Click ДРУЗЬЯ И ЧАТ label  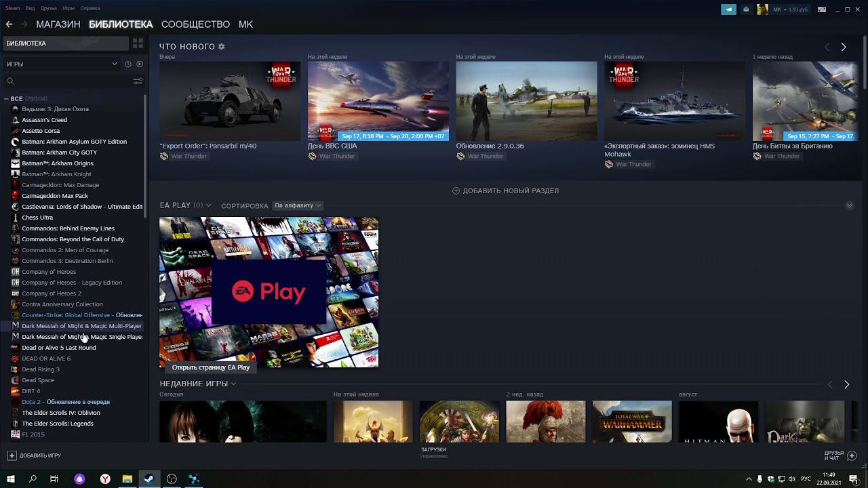point(834,455)
